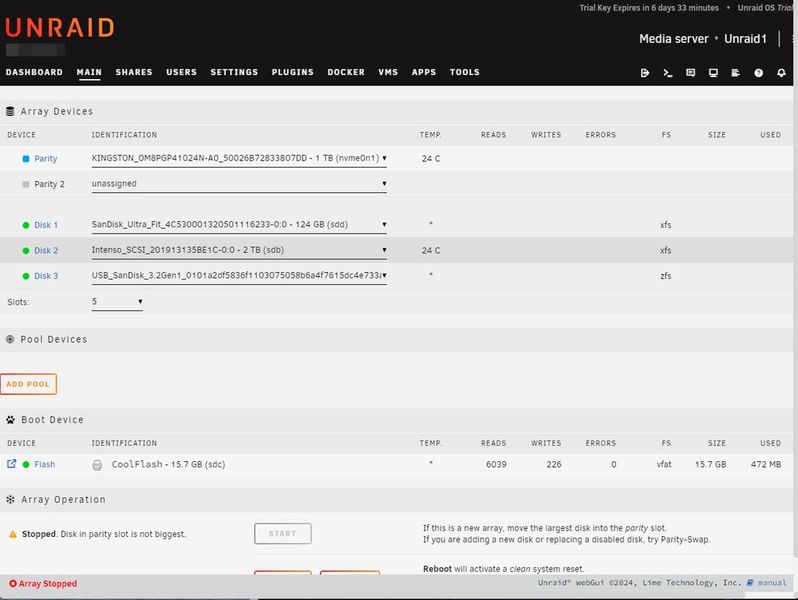The width and height of the screenshot is (798, 600).
Task: Click Disk 1 green status dot
Action: [x=26, y=225]
